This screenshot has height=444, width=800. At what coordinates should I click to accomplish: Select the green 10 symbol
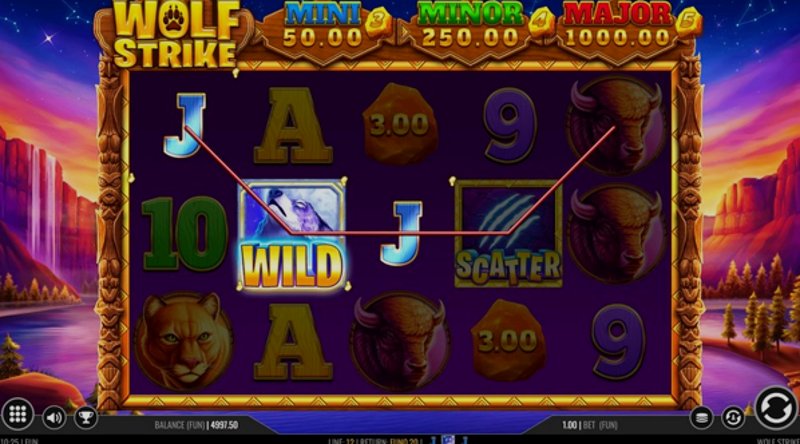(x=184, y=234)
